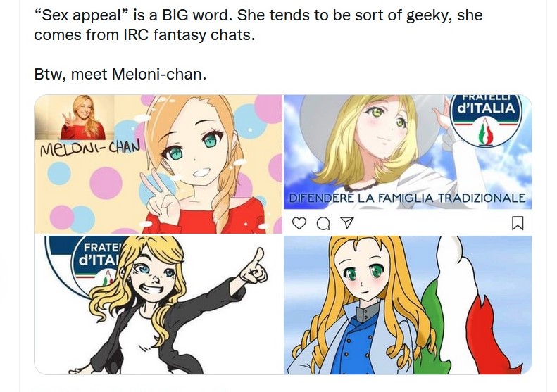Open the black jacket pointing girl image
The image size is (557, 392).
158,305
